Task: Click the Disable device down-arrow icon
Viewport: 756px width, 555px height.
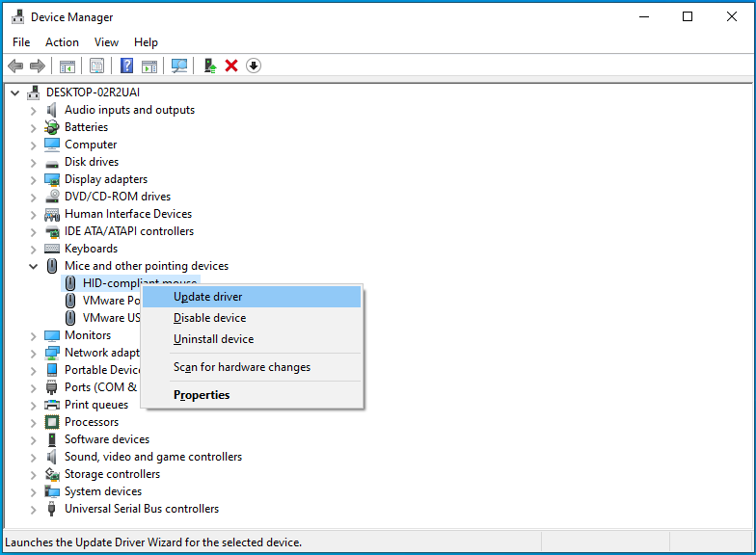Action: pyautogui.click(x=254, y=66)
